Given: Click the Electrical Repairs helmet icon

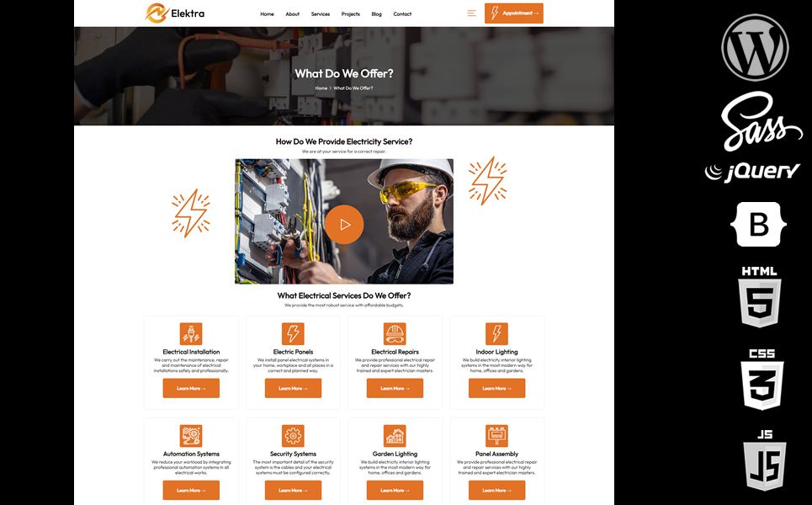Looking at the screenshot, I should [395, 333].
